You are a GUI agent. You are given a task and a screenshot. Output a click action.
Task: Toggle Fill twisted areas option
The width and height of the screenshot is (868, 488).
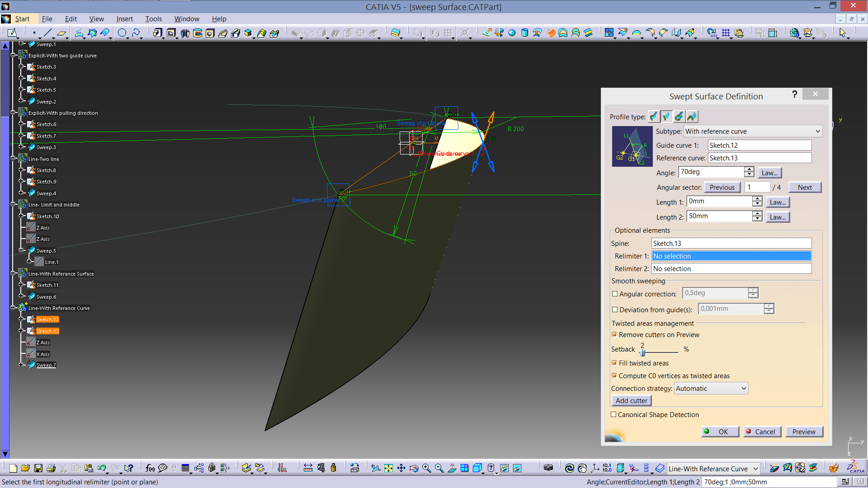pos(614,363)
